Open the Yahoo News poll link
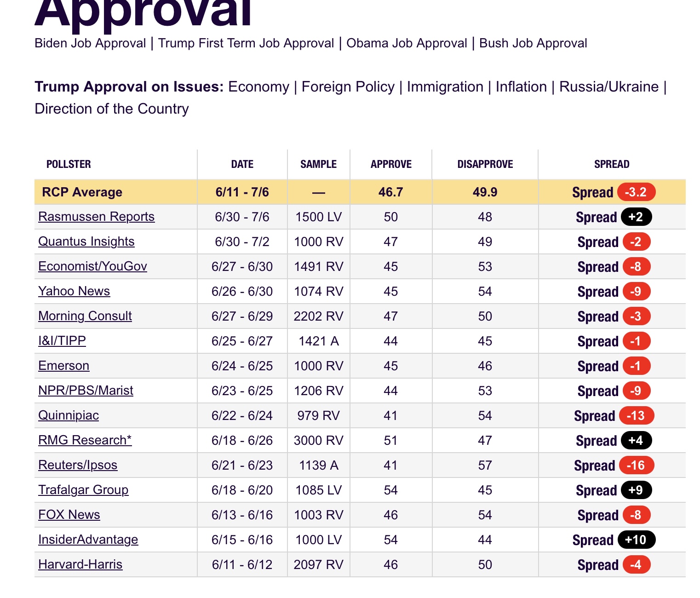 [74, 291]
